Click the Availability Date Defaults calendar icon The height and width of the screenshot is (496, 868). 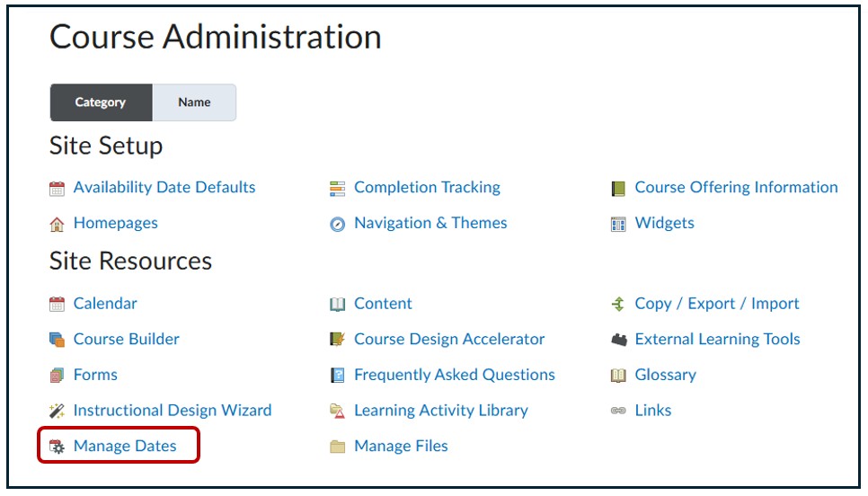tap(58, 189)
